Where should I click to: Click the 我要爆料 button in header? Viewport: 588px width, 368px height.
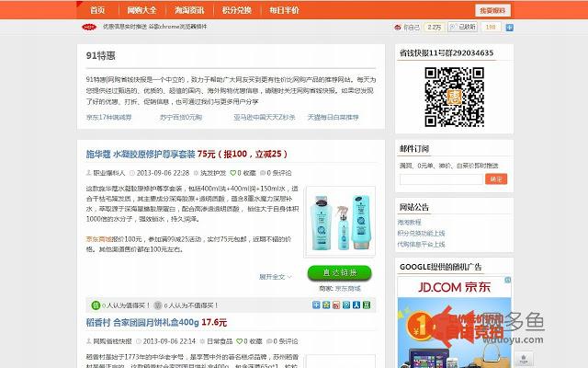(492, 10)
